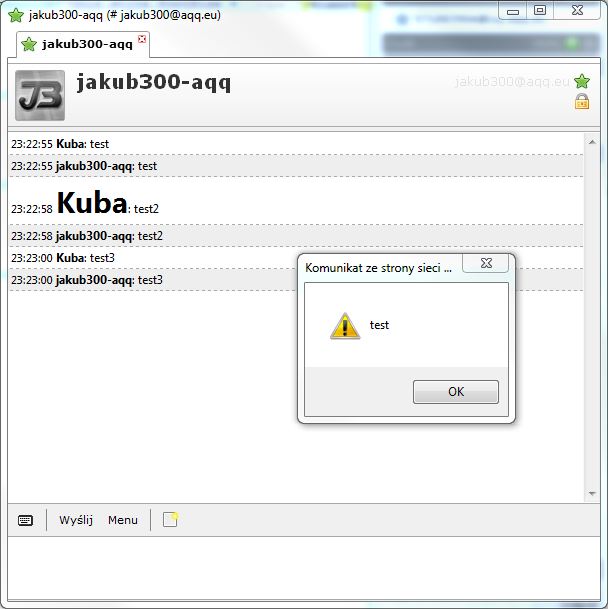608x609 pixels.
Task: Click the faded jakub300@aqq.eu address
Action: 512,82
